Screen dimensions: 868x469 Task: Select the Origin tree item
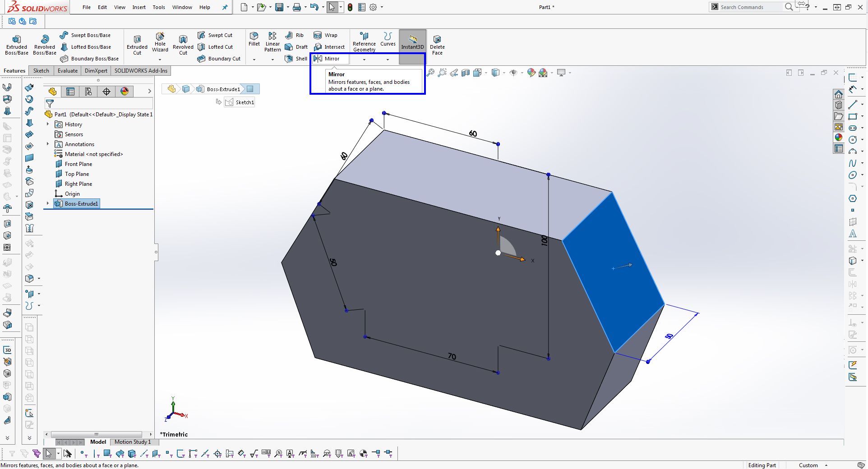pos(67,193)
